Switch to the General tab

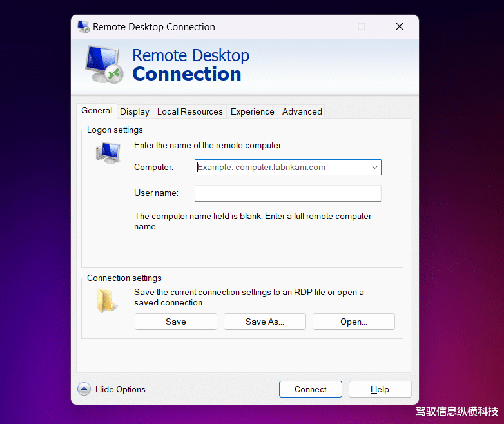[x=97, y=111]
